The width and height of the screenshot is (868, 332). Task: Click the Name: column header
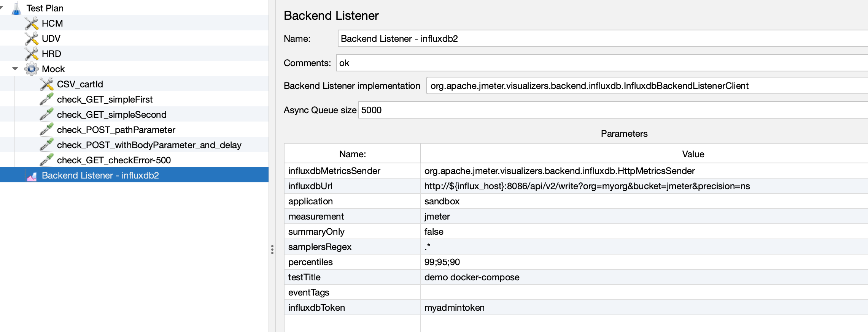pos(352,154)
